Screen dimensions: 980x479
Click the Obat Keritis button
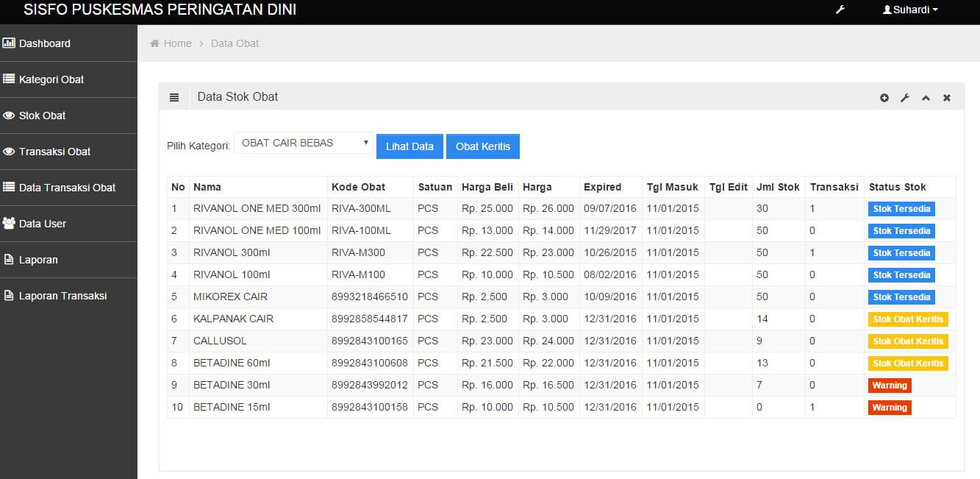[x=483, y=146]
